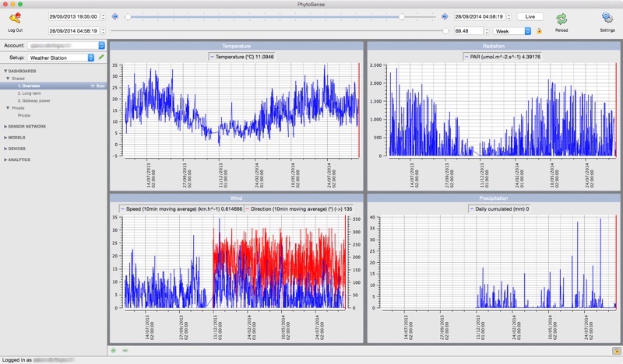Click the 69.48 duration field
Screen dimensions: 623x364
(x=469, y=30)
